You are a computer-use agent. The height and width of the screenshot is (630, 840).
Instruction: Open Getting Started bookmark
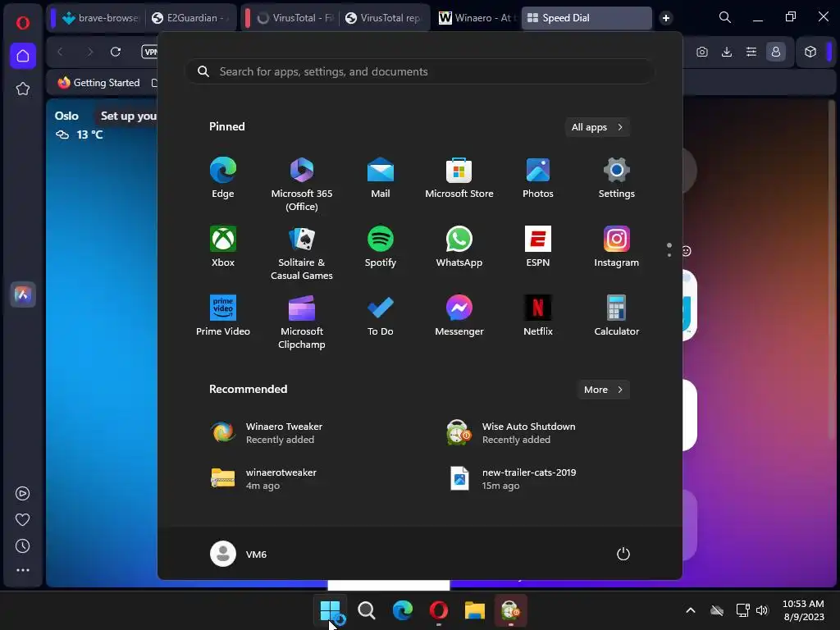point(99,83)
